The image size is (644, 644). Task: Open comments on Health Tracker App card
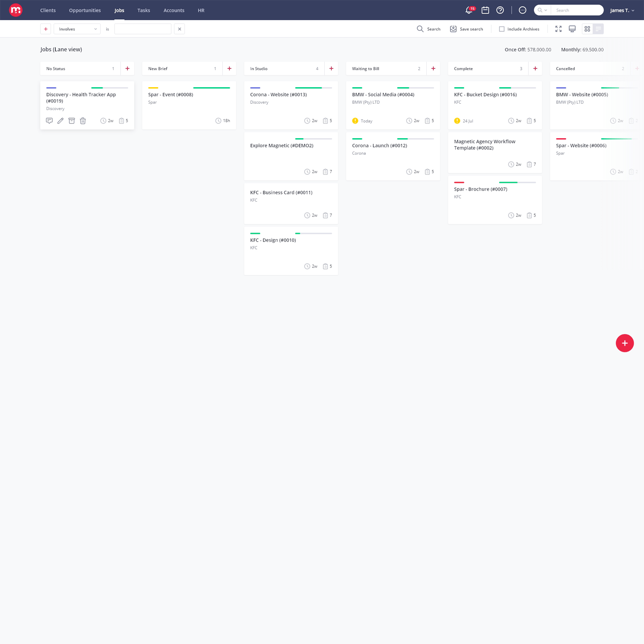click(49, 121)
